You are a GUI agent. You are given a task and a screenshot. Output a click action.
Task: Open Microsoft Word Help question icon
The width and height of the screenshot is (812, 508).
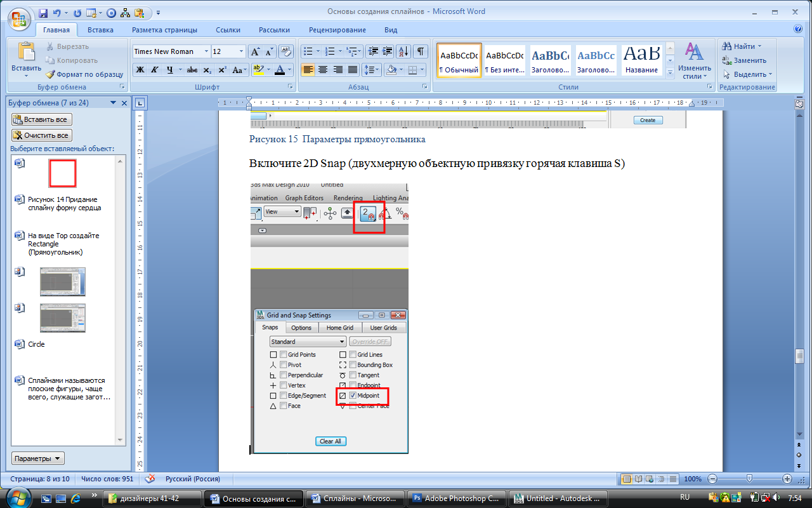pyautogui.click(x=798, y=29)
